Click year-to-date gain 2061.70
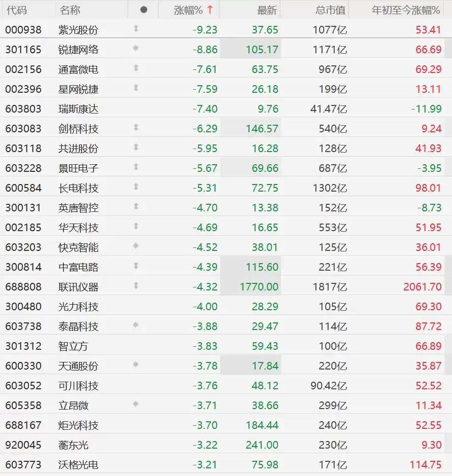Image resolution: width=452 pixels, height=476 pixels. (422, 287)
